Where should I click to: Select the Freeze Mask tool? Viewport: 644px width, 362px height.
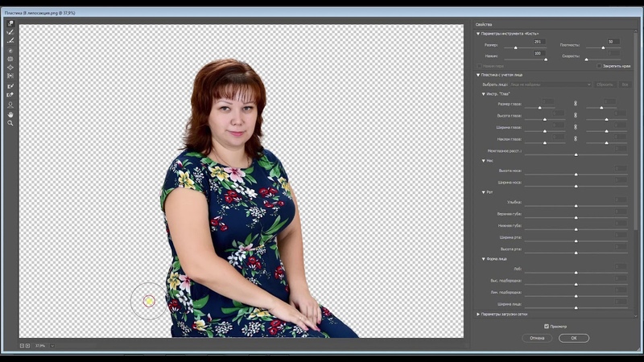[10, 86]
